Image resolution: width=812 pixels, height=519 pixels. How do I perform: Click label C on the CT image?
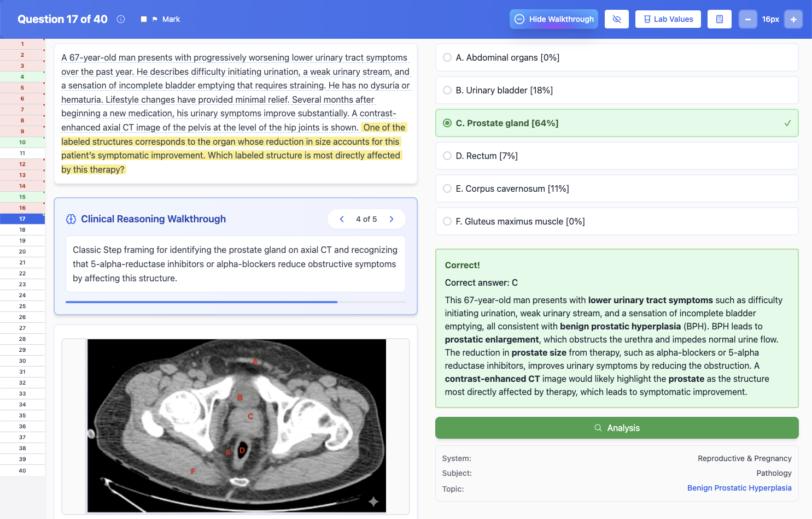(250, 416)
